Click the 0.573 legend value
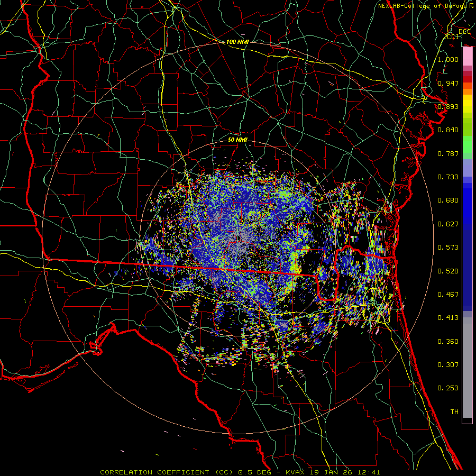Image resolution: width=476 pixels, height=476 pixels. (x=448, y=248)
